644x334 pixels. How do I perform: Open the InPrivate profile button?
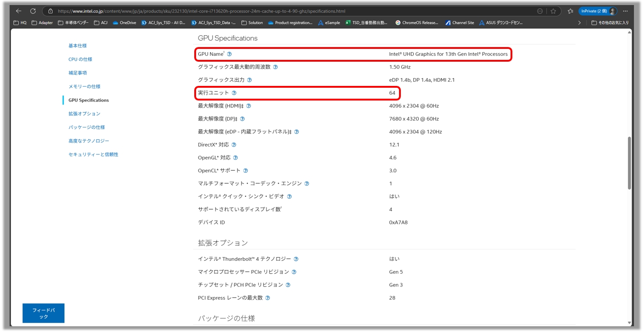(598, 11)
